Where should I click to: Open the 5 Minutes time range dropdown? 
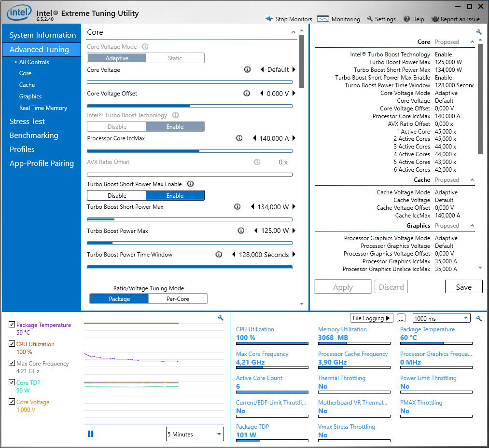(195, 434)
